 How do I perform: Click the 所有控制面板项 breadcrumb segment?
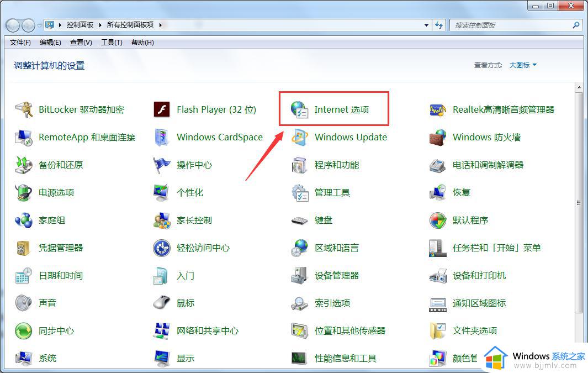130,25
